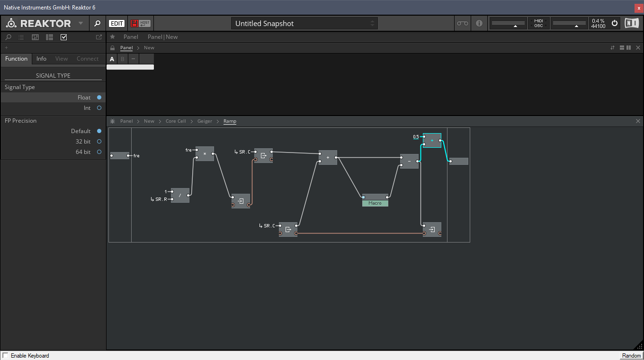This screenshot has height=360, width=644.
Task: Open the search magnifier in the main toolbar
Action: (x=97, y=23)
